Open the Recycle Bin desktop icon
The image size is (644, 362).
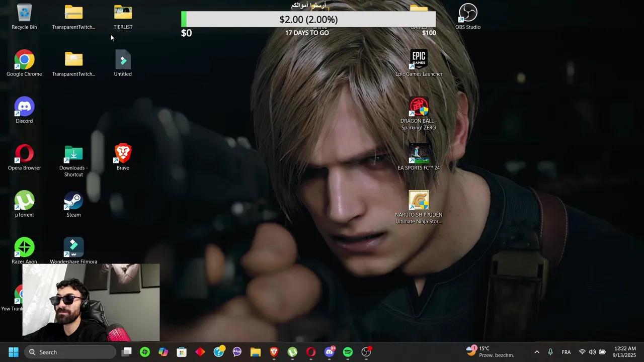[x=24, y=17]
